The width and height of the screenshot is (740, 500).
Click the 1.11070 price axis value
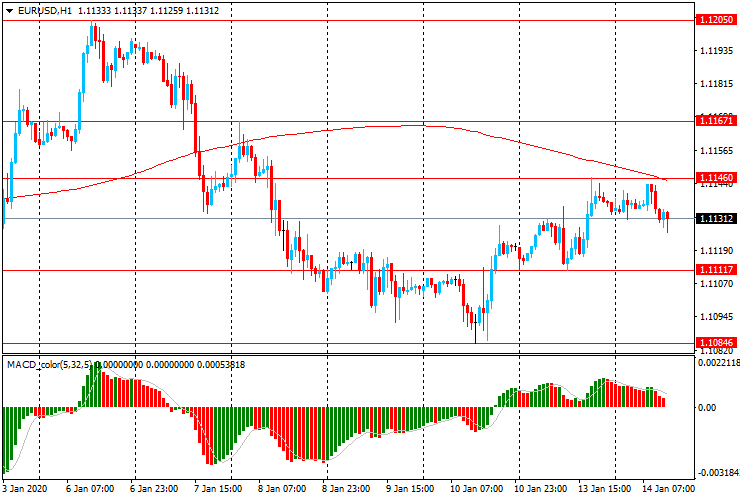(717, 284)
